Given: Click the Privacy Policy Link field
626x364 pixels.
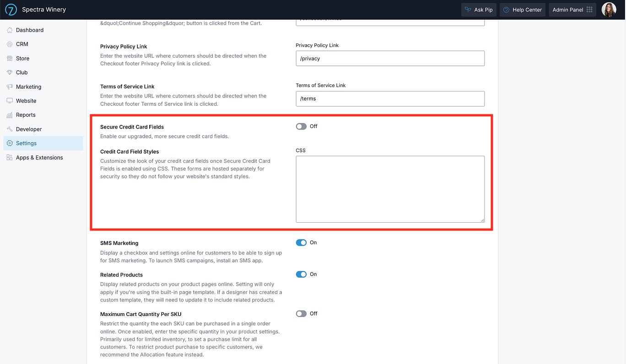Looking at the screenshot, I should (390, 58).
